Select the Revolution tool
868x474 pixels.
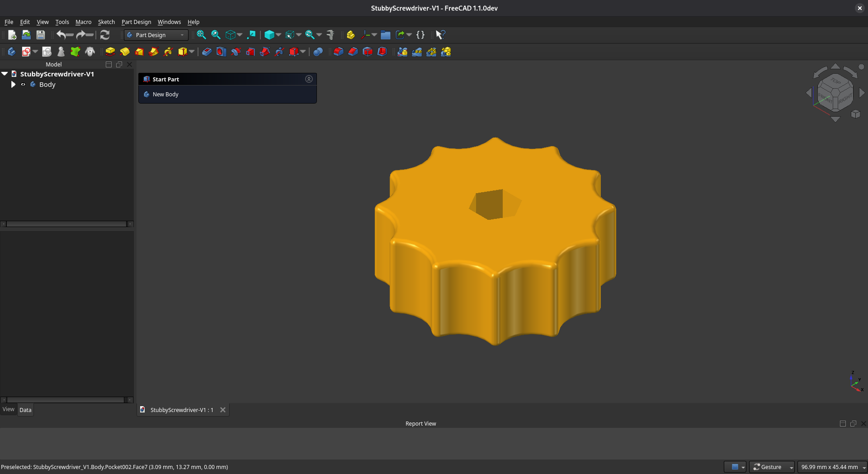(x=125, y=52)
